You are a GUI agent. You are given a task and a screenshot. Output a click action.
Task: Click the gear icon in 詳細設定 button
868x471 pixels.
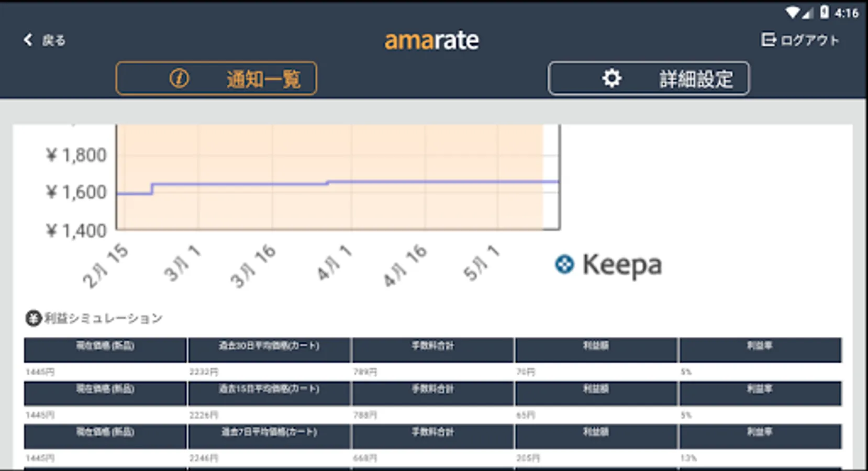coord(610,78)
